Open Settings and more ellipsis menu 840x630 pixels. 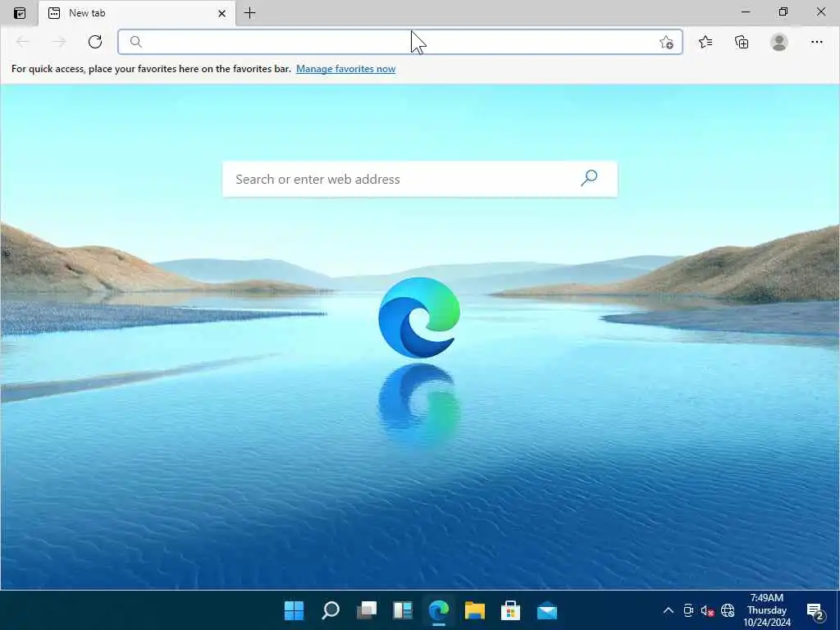816,42
